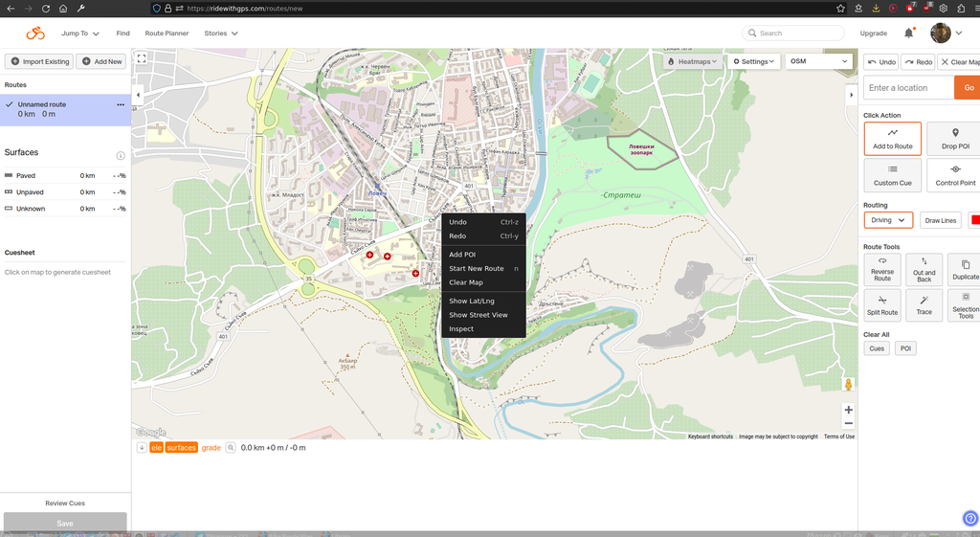This screenshot has width=980, height=537.
Task: Open the notifications bell
Action: [x=908, y=34]
